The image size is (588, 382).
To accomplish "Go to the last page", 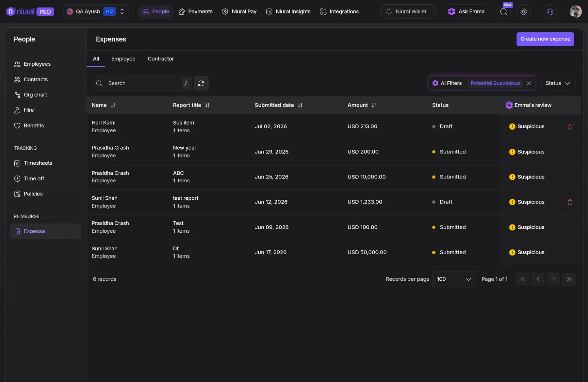I will [569, 279].
